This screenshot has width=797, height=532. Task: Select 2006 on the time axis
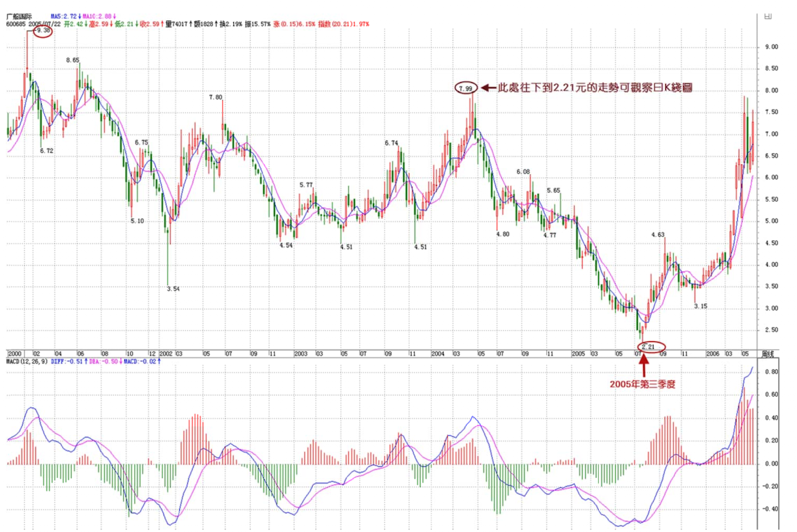(714, 353)
